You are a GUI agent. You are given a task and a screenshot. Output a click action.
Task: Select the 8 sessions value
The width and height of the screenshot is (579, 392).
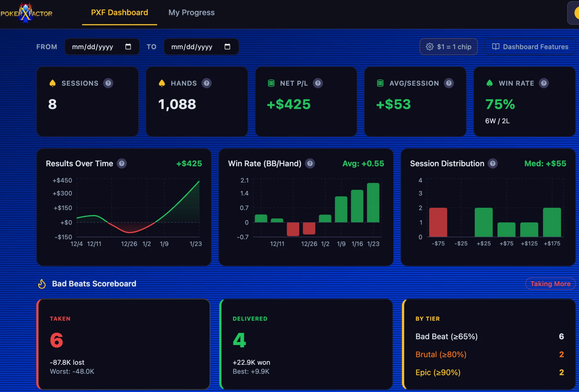(x=52, y=104)
